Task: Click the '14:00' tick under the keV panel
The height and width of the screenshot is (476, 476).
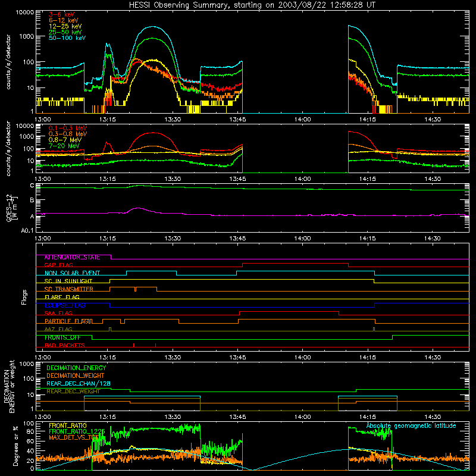Action: pos(303,120)
